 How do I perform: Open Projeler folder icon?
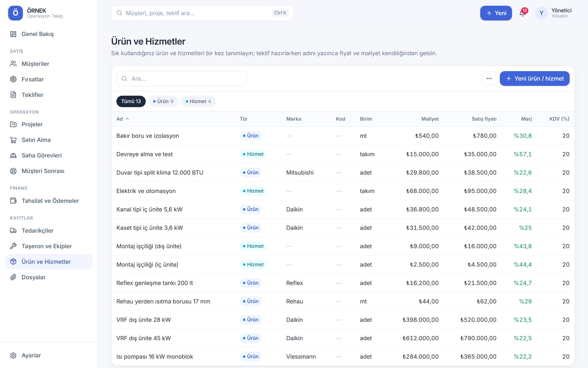(x=13, y=124)
